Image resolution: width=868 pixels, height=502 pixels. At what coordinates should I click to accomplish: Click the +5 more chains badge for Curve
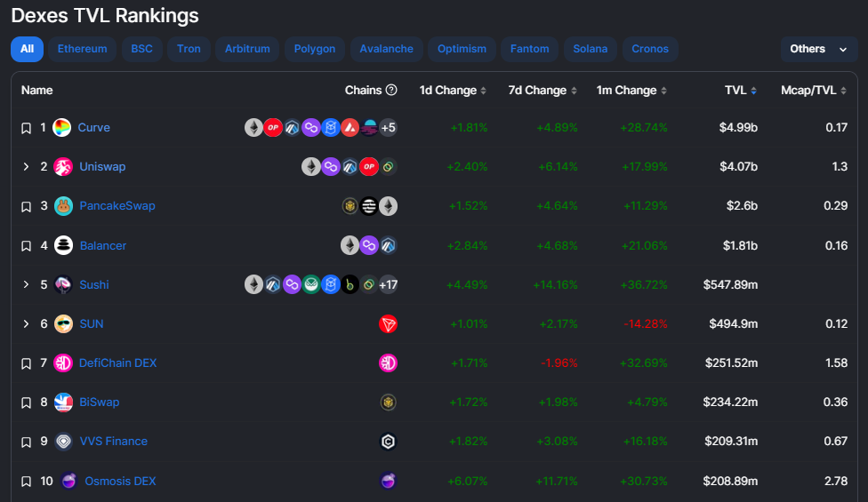tap(388, 128)
